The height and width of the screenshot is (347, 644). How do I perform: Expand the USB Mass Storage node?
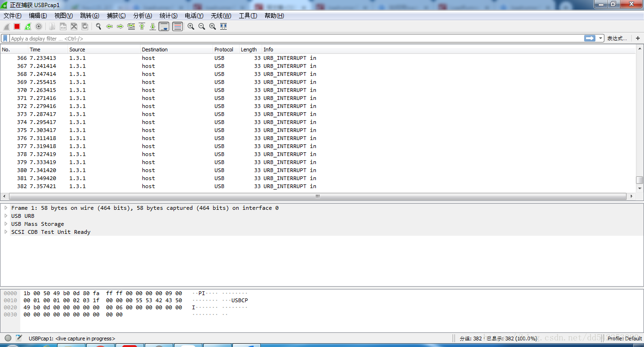6,224
